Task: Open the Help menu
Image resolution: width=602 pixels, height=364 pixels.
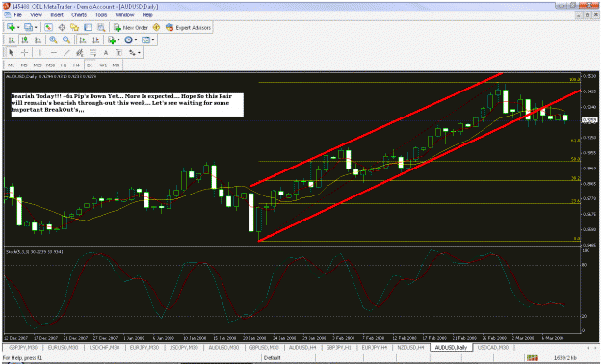Action: point(147,15)
